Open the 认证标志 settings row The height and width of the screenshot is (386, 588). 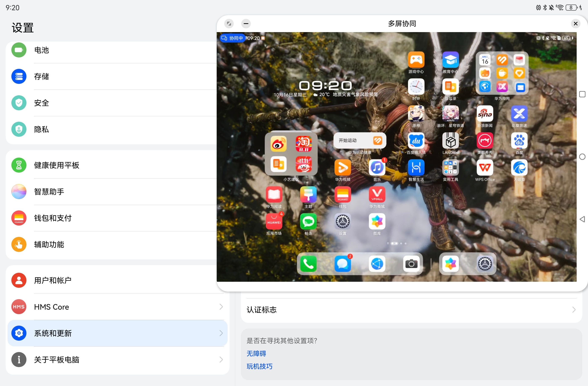click(411, 310)
